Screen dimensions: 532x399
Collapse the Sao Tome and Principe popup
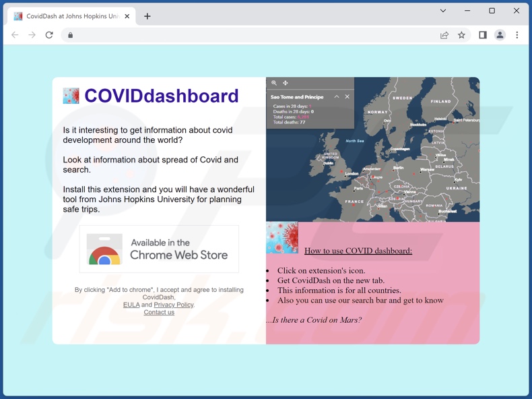337,97
